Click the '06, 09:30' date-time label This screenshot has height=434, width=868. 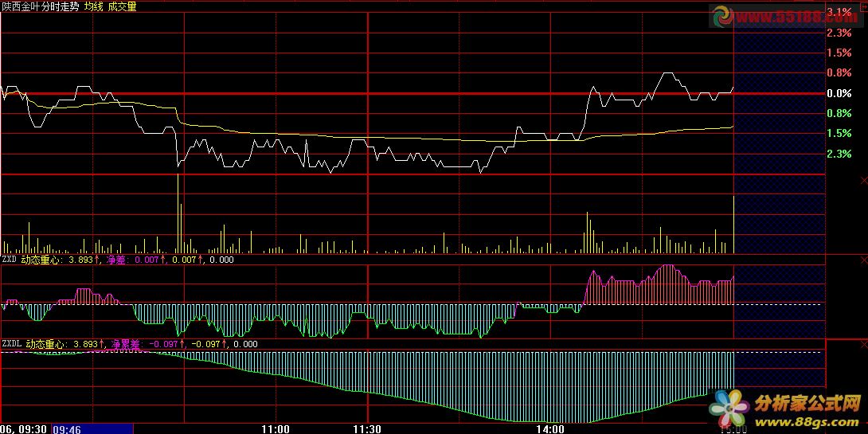click(24, 429)
